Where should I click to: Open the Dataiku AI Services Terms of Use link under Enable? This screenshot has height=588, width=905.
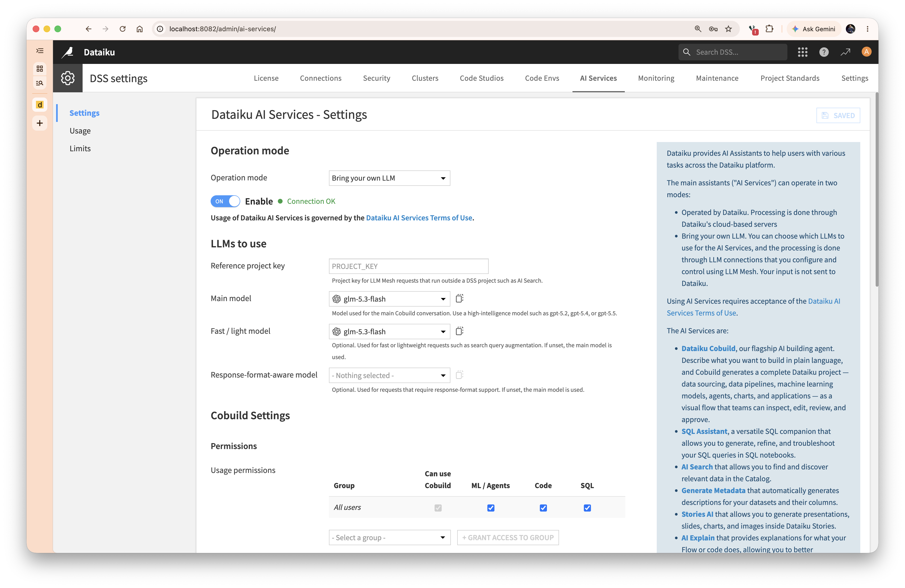419,218
